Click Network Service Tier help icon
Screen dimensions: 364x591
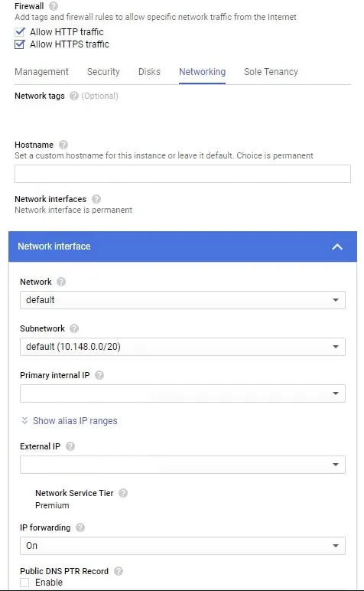pos(123,493)
